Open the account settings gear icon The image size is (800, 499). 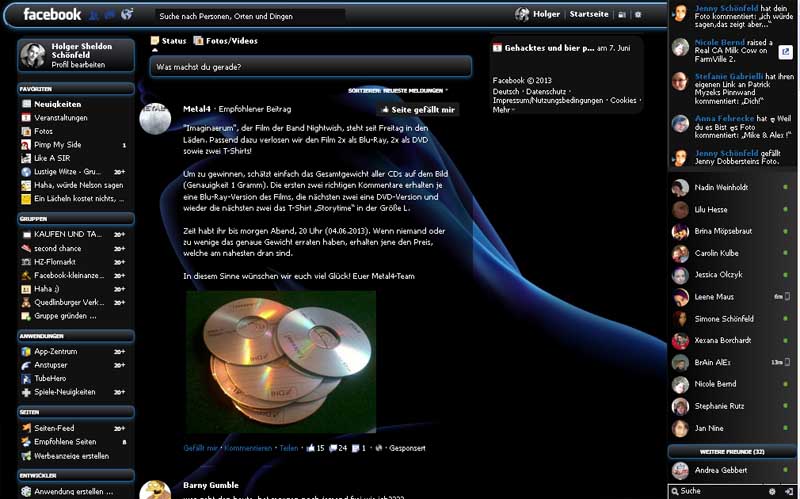click(x=638, y=15)
